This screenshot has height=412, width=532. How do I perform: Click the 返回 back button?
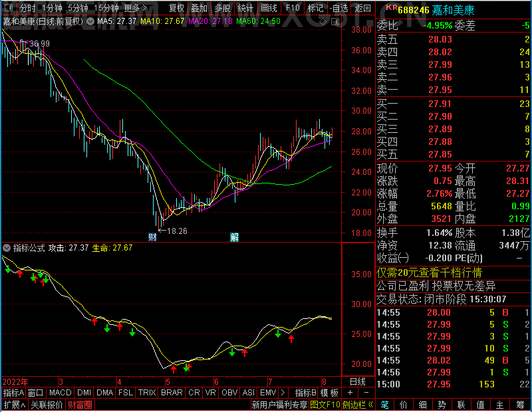pos(362,8)
